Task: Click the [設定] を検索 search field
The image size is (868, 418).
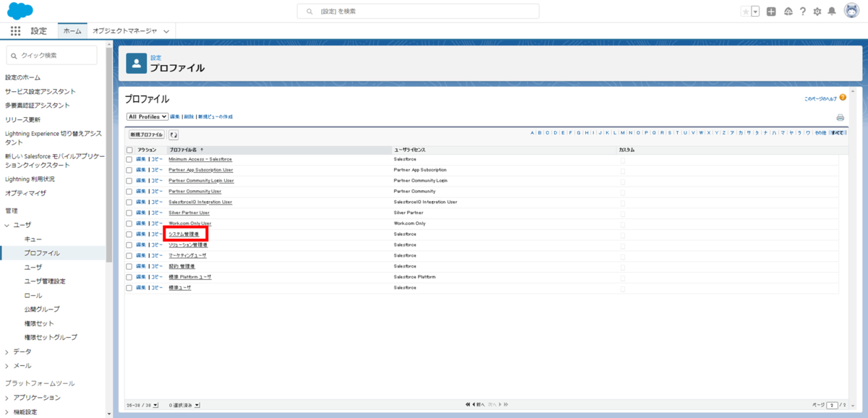Action: tap(418, 12)
